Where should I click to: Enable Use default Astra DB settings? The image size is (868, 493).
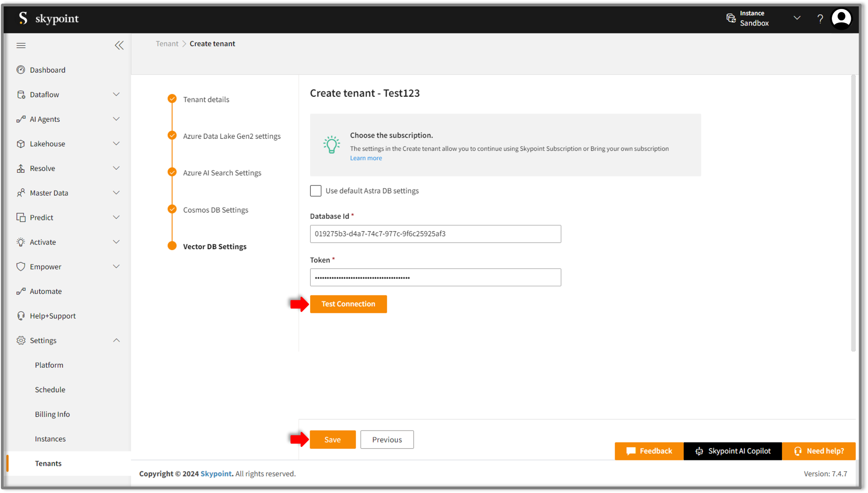(316, 190)
